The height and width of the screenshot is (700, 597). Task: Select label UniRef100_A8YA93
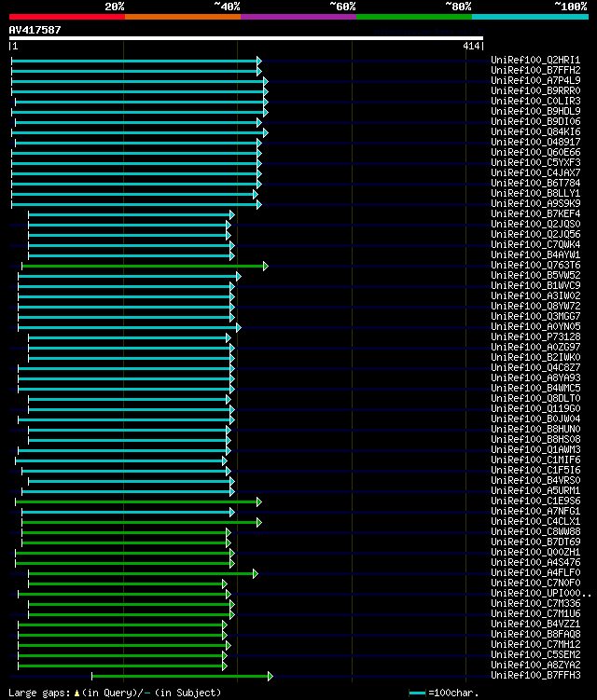535,378
